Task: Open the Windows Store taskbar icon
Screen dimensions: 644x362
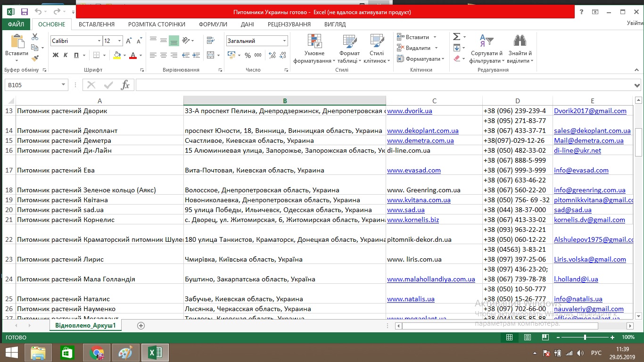Action: tap(67, 353)
